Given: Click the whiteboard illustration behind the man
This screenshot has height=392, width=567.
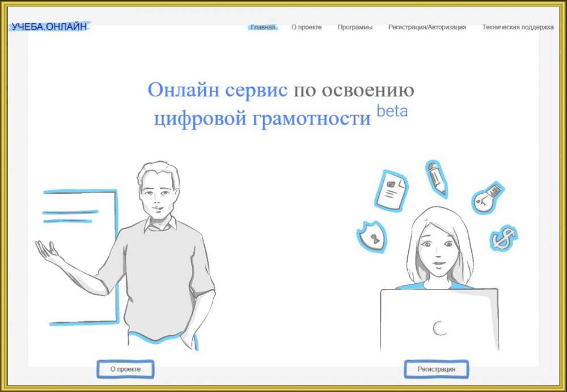Looking at the screenshot, I should click(81, 257).
